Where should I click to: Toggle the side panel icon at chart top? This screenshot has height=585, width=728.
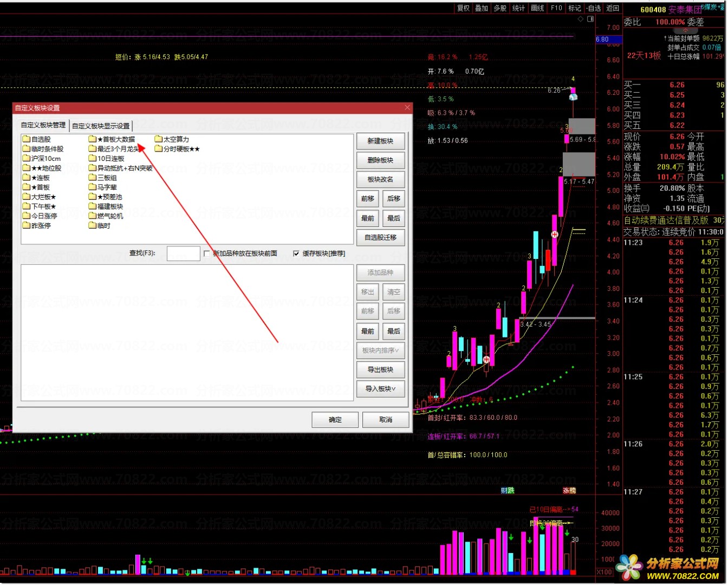pos(590,19)
